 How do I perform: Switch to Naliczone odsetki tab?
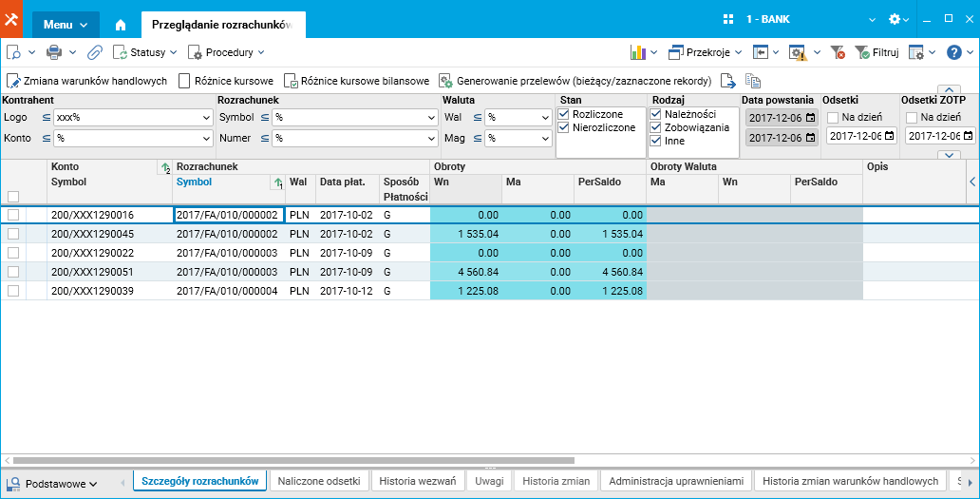[x=319, y=481]
